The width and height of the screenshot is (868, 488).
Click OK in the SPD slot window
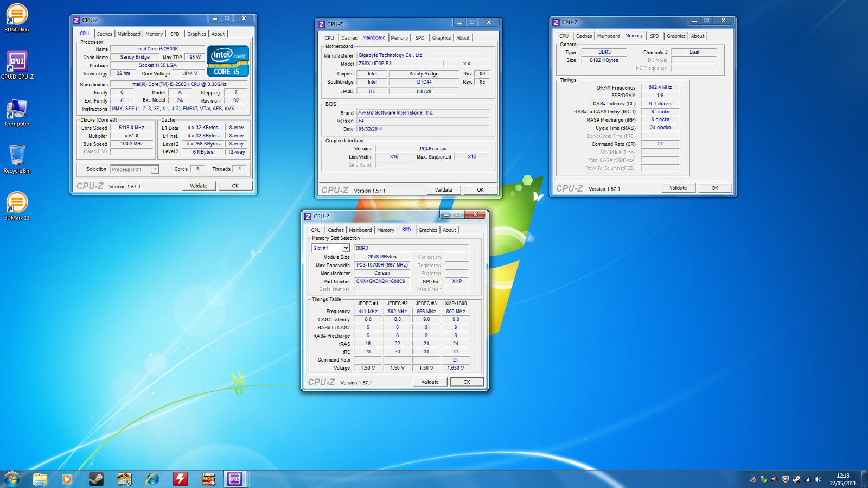467,382
